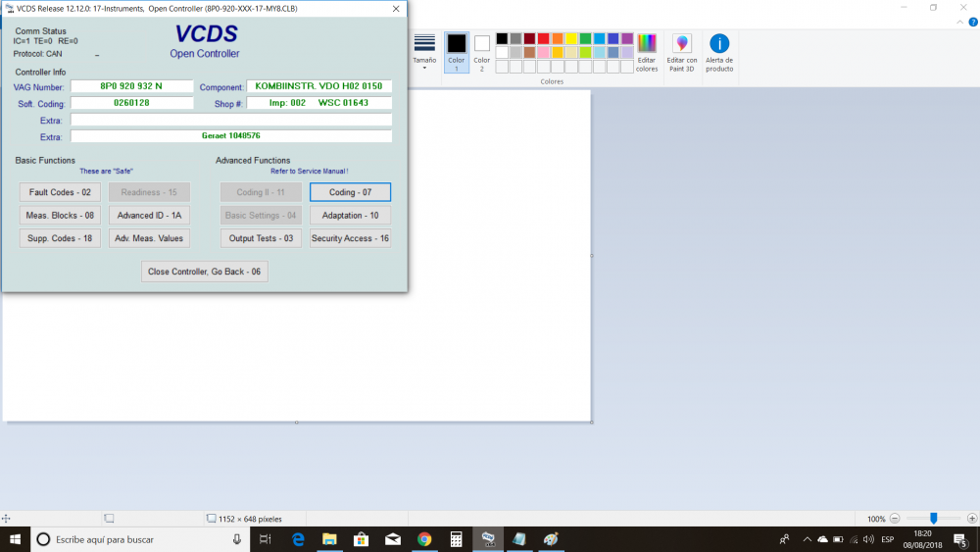
Task: Pick the purple palette swatch
Action: pos(627,39)
